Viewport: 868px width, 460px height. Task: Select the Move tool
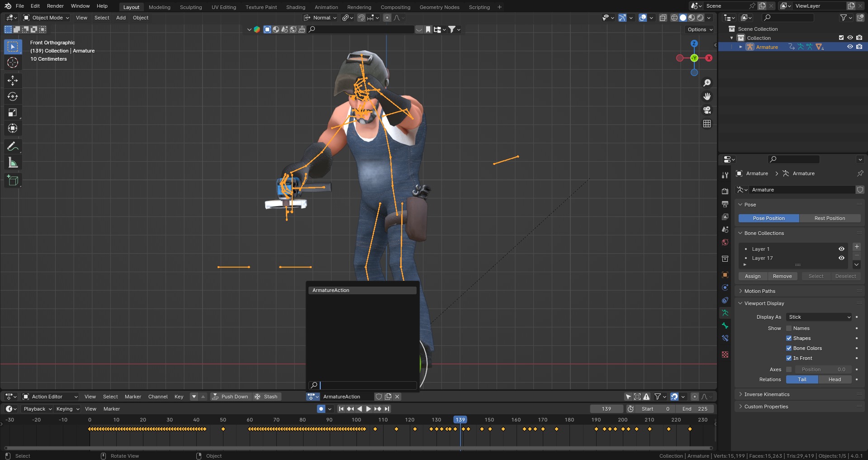(13, 81)
